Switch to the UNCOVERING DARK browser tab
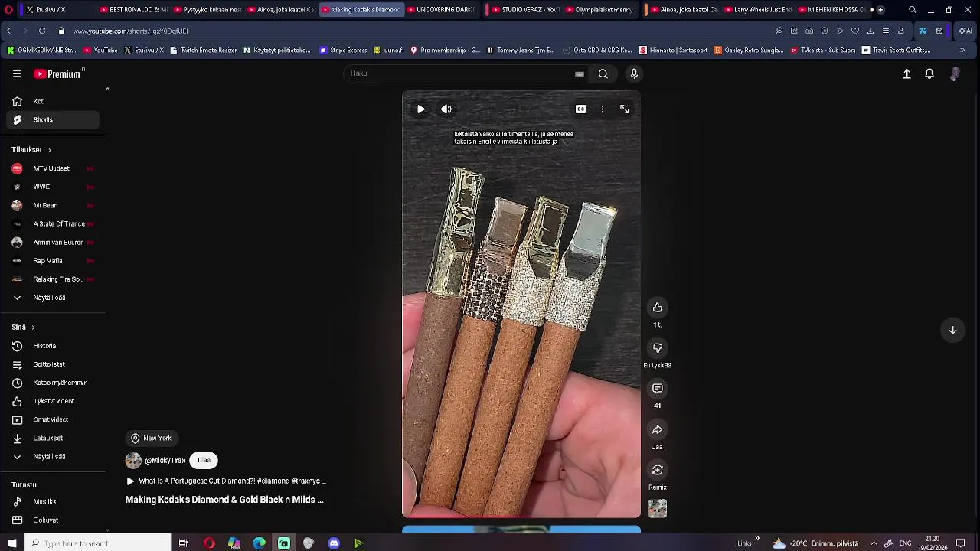 [440, 10]
